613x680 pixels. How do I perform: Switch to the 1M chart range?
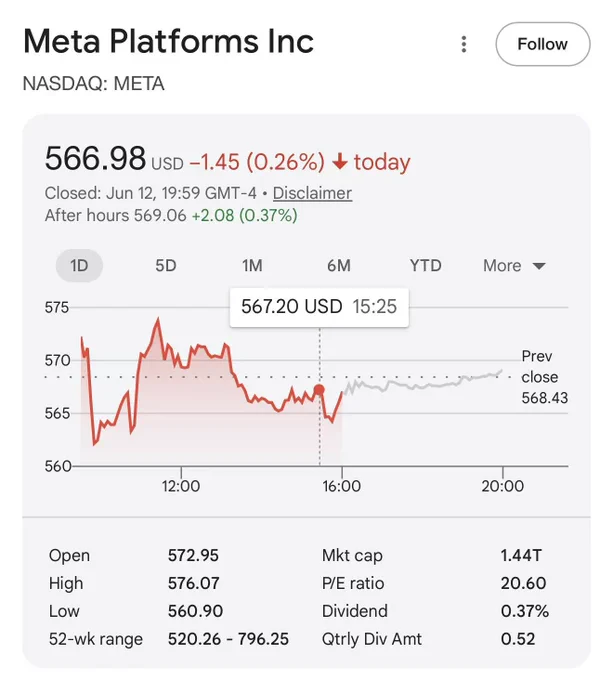(x=252, y=265)
